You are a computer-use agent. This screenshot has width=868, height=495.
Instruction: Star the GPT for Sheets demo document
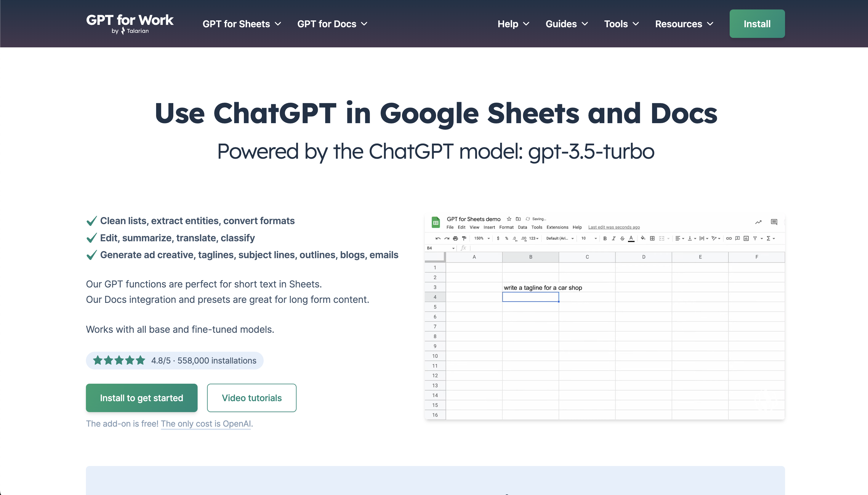point(509,219)
